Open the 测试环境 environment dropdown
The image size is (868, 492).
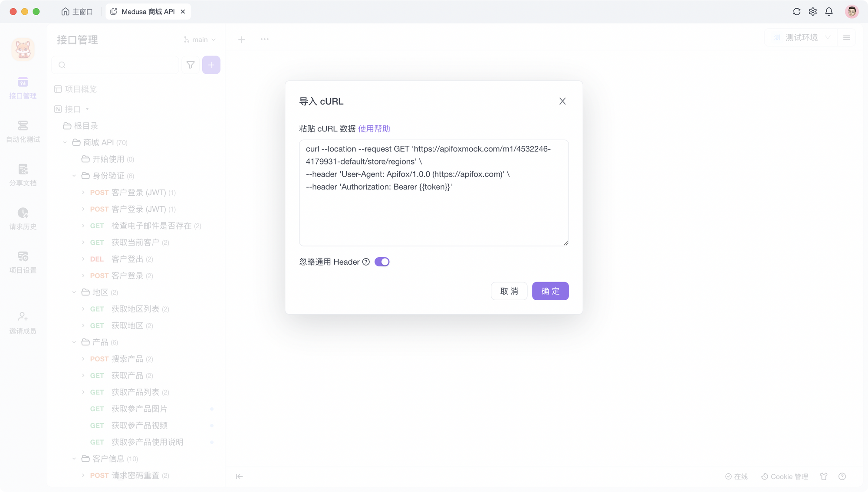tap(802, 38)
